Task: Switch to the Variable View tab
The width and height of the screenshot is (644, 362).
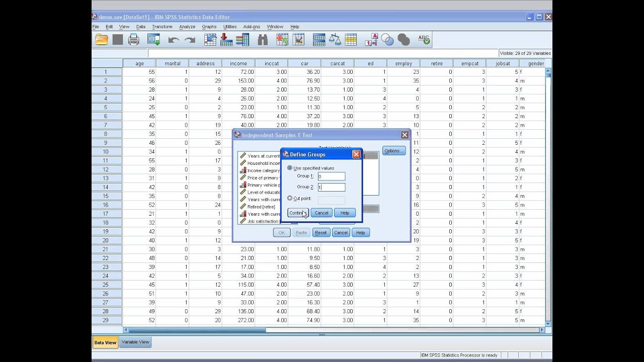Action: click(135, 342)
